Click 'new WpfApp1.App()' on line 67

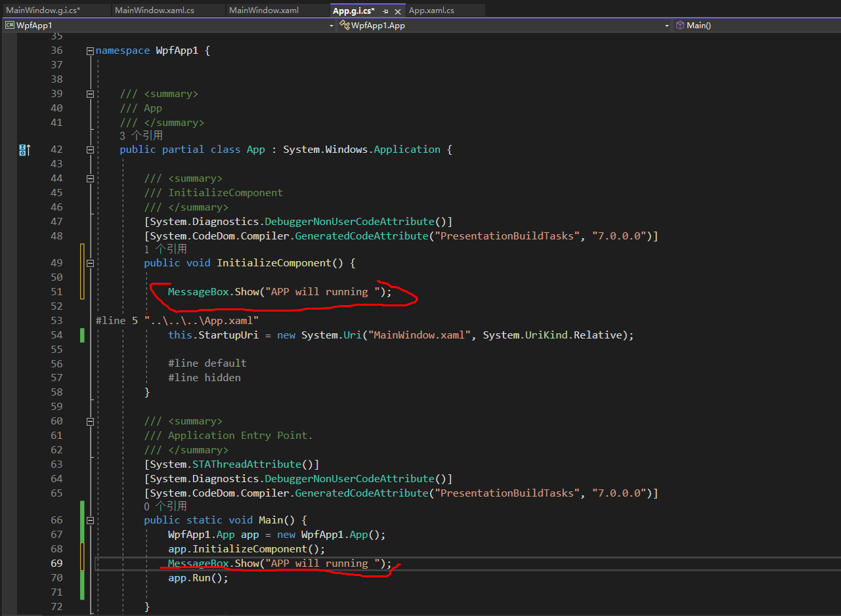click(328, 535)
